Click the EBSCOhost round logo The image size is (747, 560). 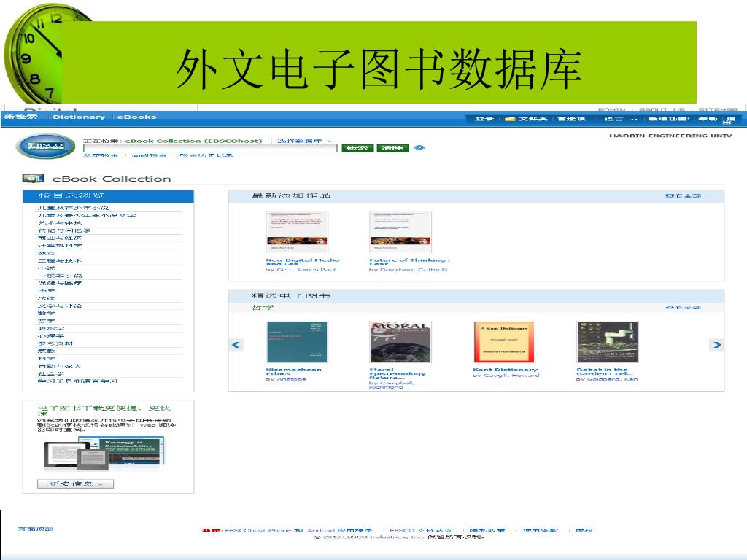[45, 146]
